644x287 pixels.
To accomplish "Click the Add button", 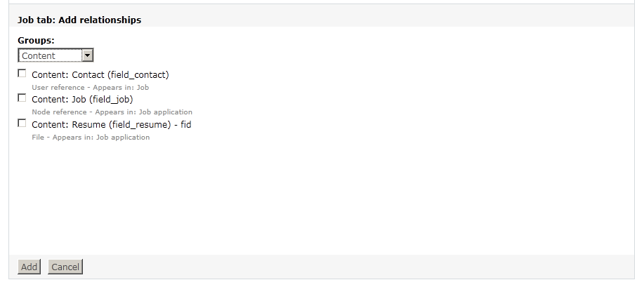I will tap(29, 267).
